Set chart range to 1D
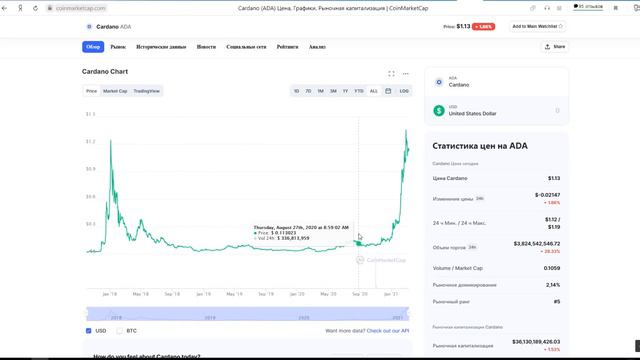This screenshot has height=360, width=640. (x=296, y=91)
